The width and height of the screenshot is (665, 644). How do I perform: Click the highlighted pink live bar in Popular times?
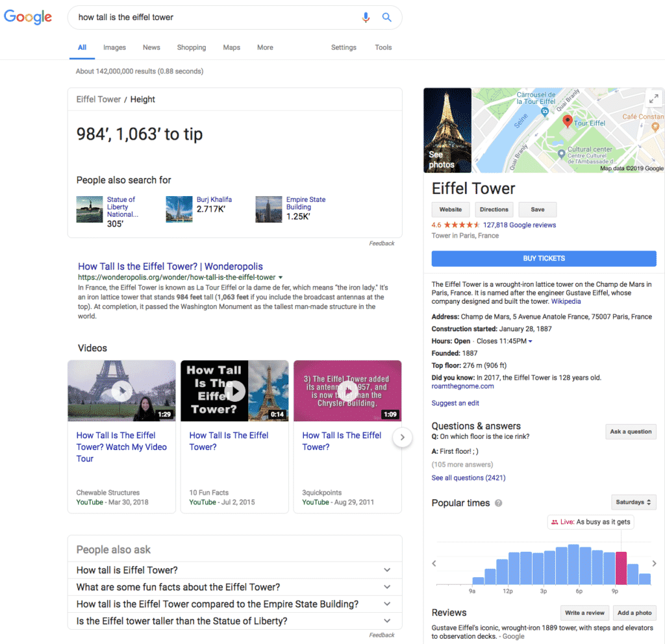(621, 568)
